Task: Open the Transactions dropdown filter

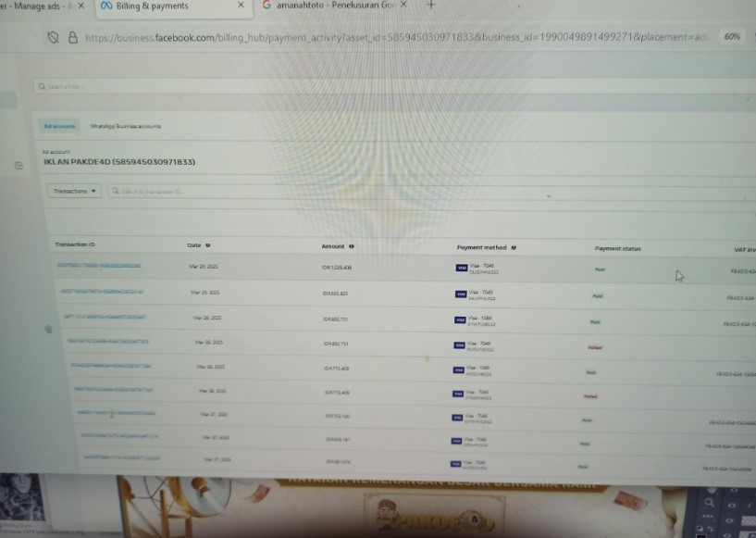Action: [x=75, y=191]
